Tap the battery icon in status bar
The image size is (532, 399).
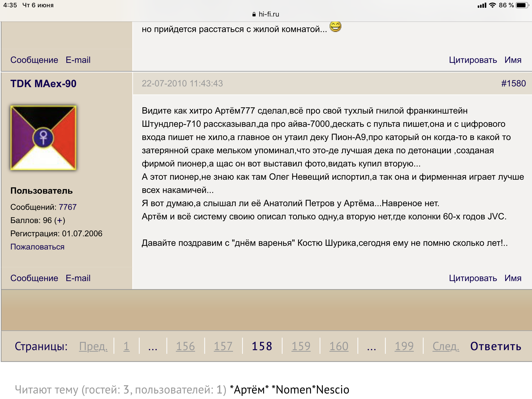click(522, 5)
